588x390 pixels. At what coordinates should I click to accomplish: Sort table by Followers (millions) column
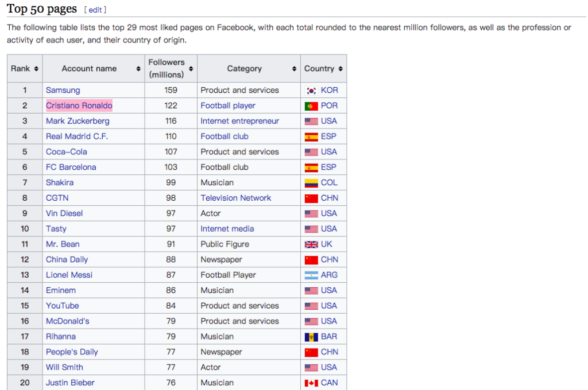coord(191,69)
